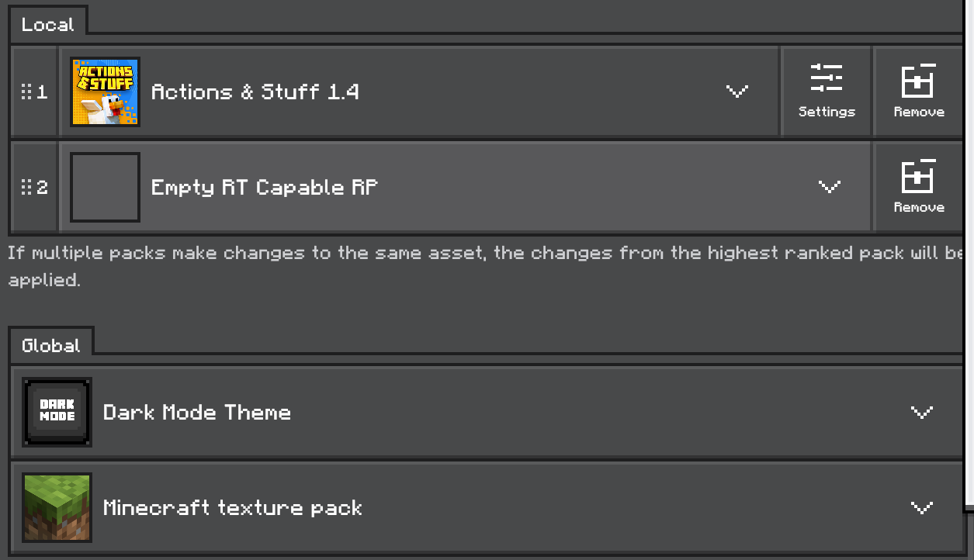Select the Empty RT Capable RP name

[x=264, y=188]
